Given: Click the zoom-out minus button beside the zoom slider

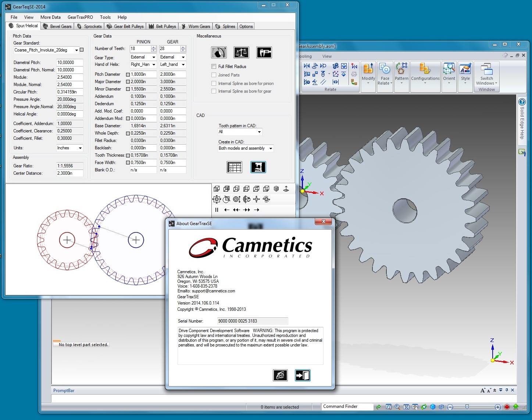Looking at the screenshot, I should [450, 407].
